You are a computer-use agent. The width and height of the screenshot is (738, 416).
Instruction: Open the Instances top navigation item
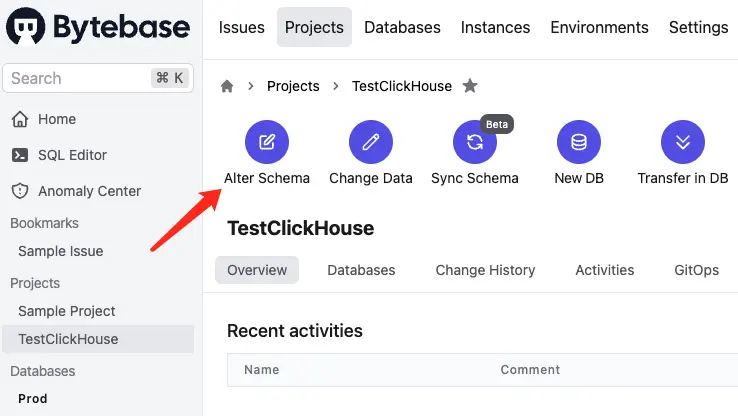[x=496, y=27]
